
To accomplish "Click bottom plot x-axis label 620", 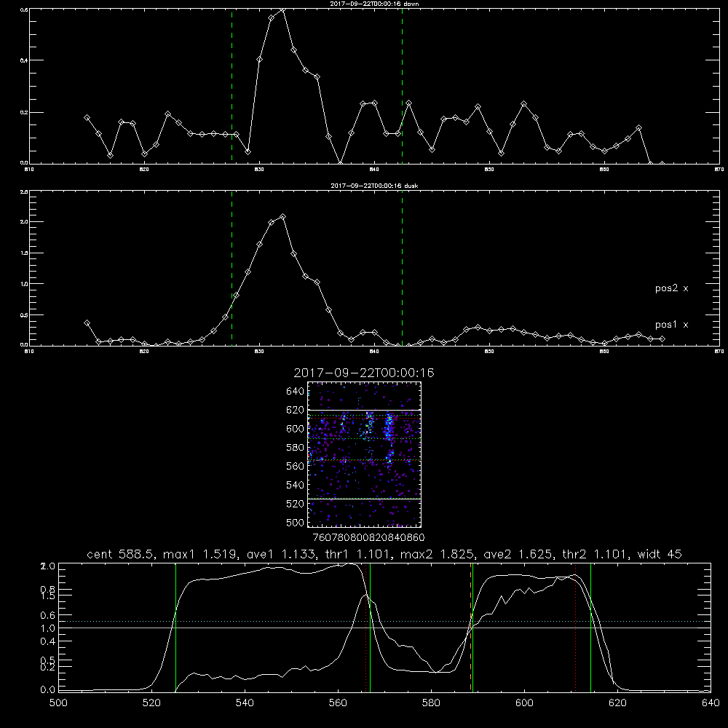I will [x=617, y=703].
